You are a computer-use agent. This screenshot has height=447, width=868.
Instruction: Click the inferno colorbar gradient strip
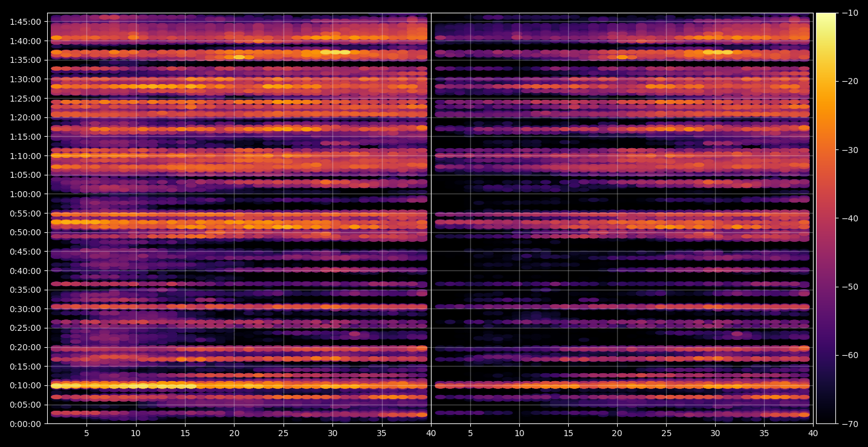click(x=826, y=218)
